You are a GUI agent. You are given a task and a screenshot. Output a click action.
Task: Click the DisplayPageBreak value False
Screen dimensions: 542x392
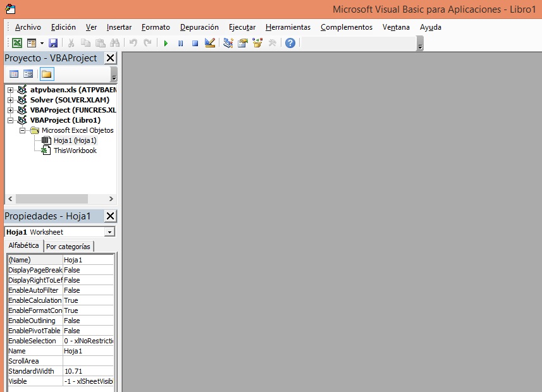[x=88, y=270]
